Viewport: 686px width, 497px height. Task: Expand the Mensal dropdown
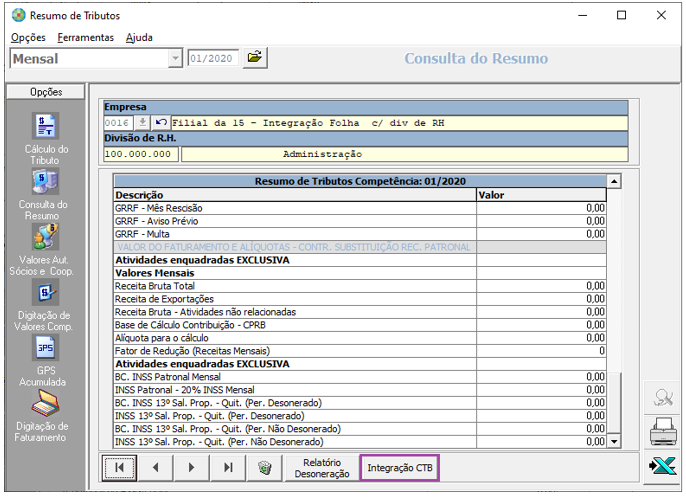click(175, 58)
